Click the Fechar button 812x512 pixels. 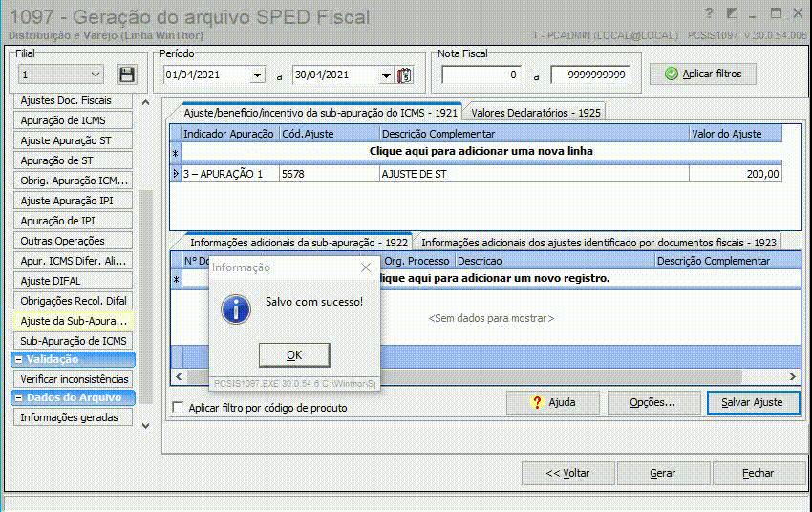click(759, 473)
